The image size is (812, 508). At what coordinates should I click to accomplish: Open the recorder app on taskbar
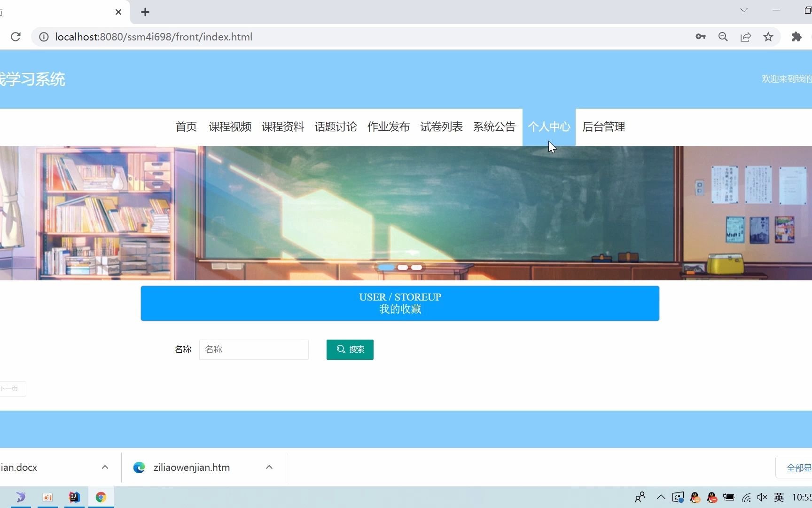(x=47, y=497)
